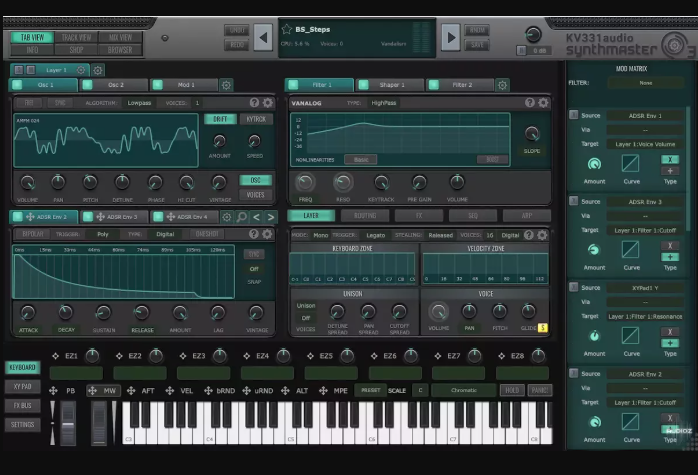This screenshot has height=475, width=698.
Task: Open the oscillator panel settings gear
Action: [268, 103]
